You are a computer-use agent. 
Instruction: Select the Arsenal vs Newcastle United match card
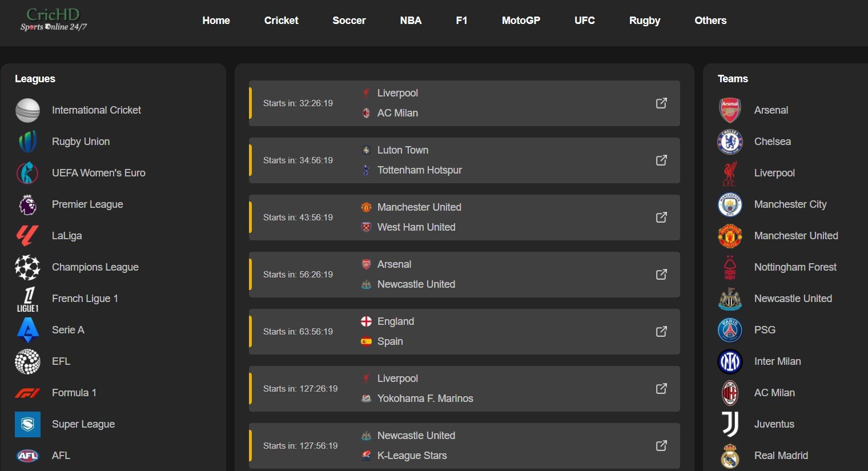[464, 275]
